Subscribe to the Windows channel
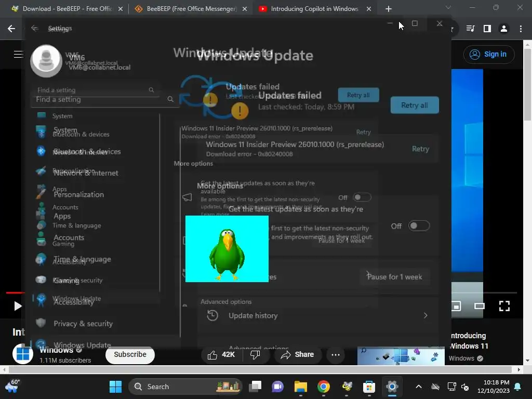The width and height of the screenshot is (532, 399). (x=130, y=354)
